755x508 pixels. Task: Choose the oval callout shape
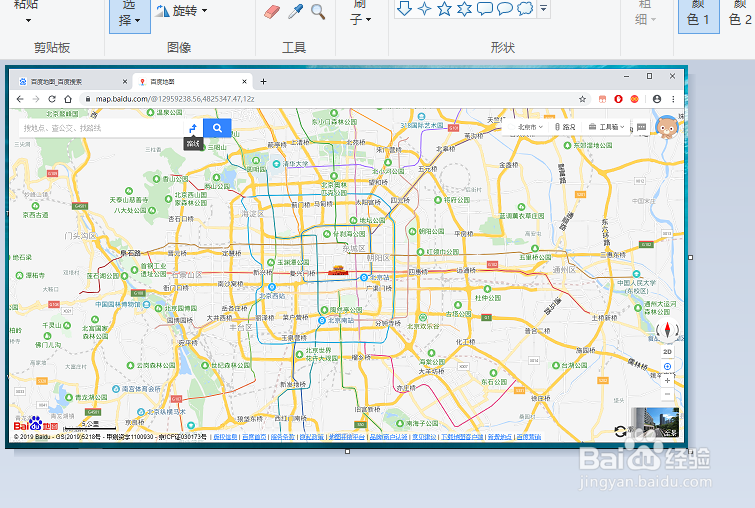pos(505,8)
